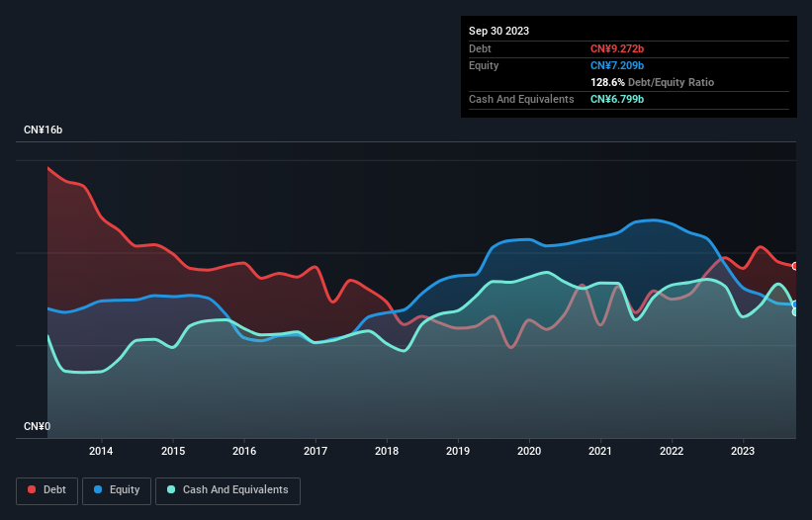Select the 2018 x-axis label
Viewport: 812px width, 520px height.
tap(387, 451)
